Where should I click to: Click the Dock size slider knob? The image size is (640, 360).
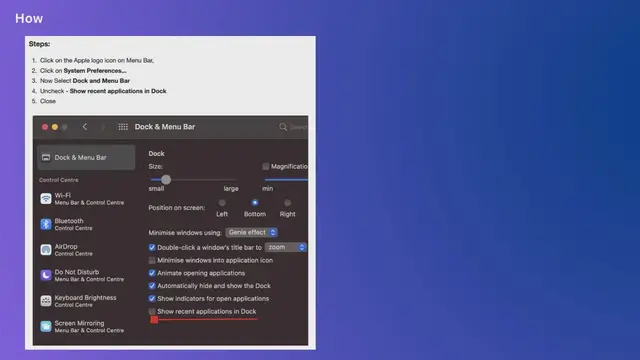tap(166, 180)
